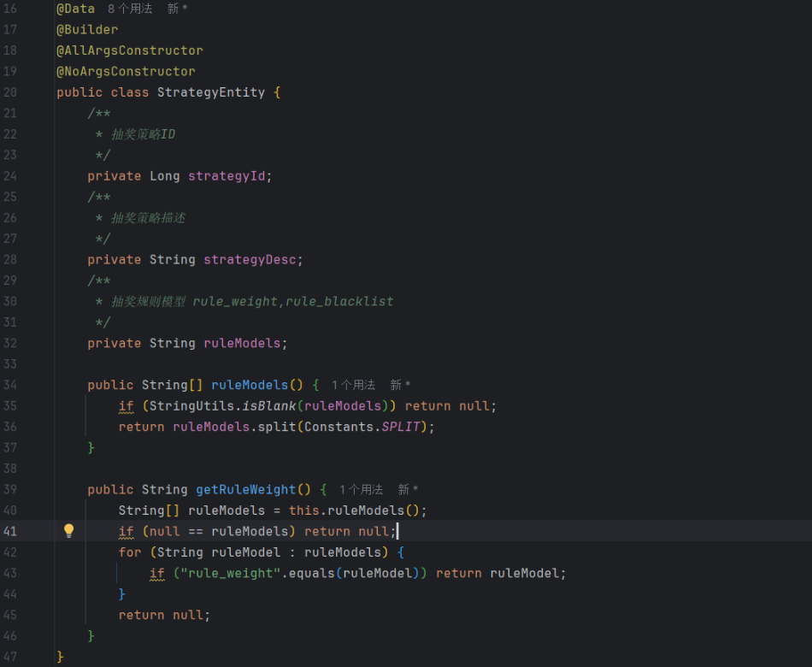812x667 pixels.
Task: Select the @Builder annotation
Action: coord(87,29)
